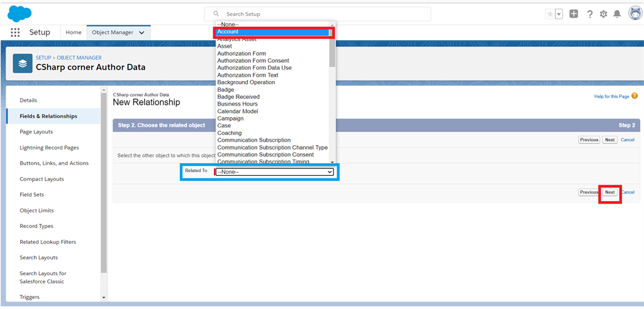Open the global actions plus icon
The width and height of the screenshot is (644, 309).
[x=574, y=14]
